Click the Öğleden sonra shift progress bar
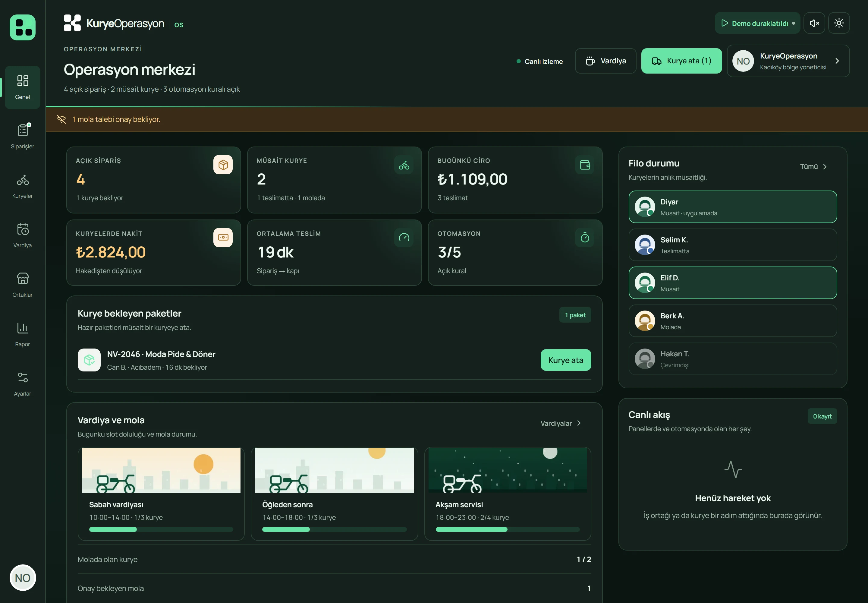The height and width of the screenshot is (603, 868). [334, 530]
